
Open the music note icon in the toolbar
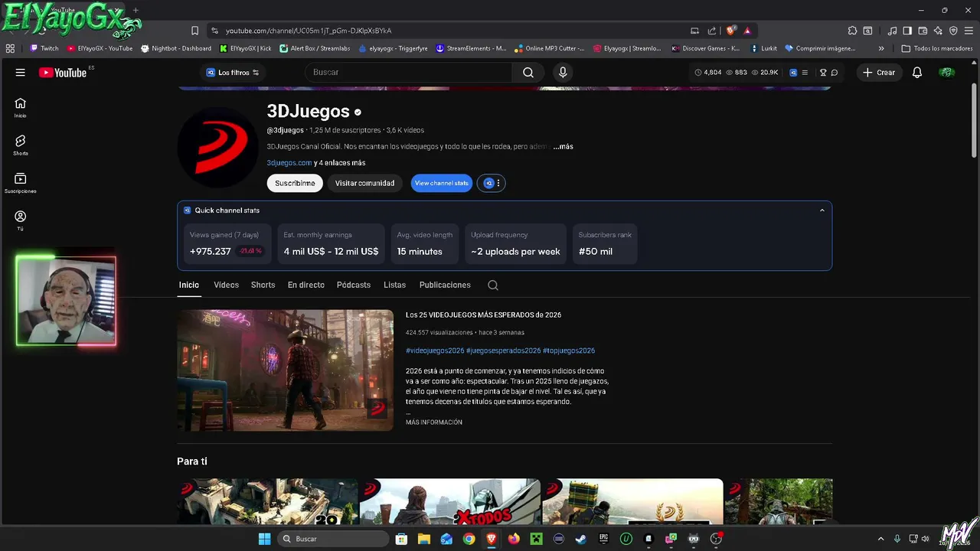click(892, 31)
